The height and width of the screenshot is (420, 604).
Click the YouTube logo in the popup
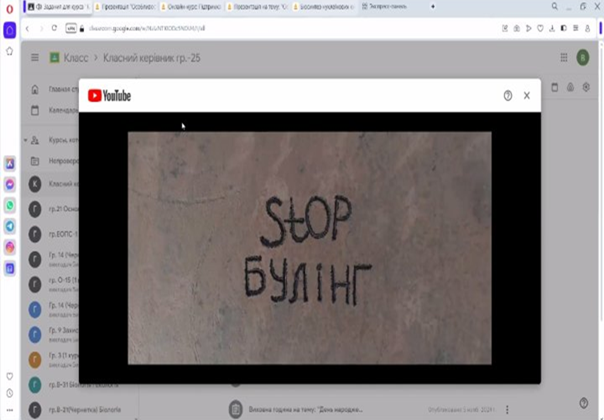109,96
